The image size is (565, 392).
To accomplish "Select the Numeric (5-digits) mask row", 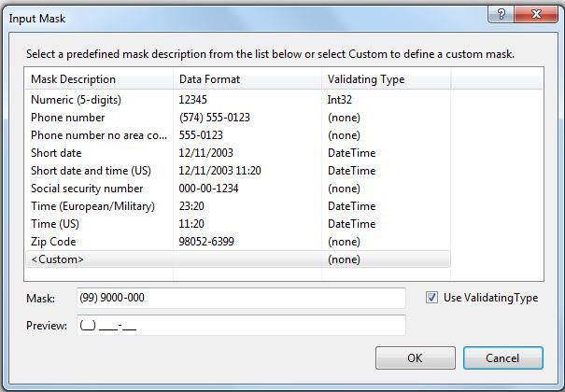I will tap(238, 100).
